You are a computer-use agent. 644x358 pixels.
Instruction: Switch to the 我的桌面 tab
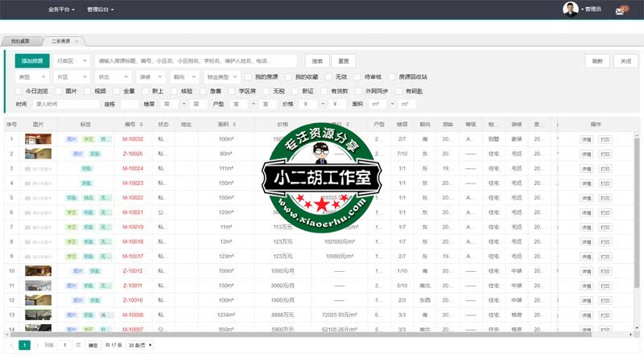pos(21,39)
